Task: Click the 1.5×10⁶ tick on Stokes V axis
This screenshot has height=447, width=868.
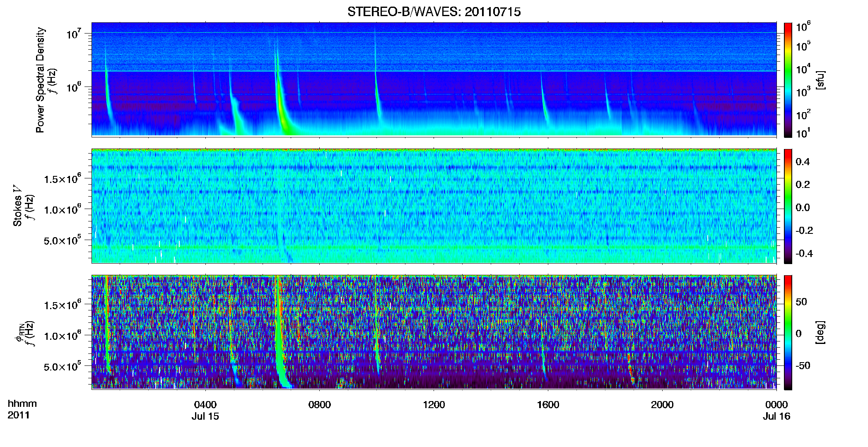Action: (x=63, y=178)
